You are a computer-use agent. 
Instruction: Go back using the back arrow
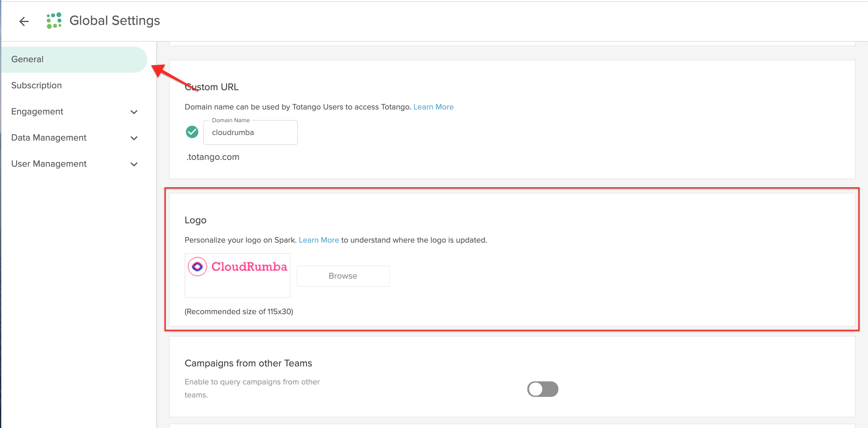(x=24, y=21)
